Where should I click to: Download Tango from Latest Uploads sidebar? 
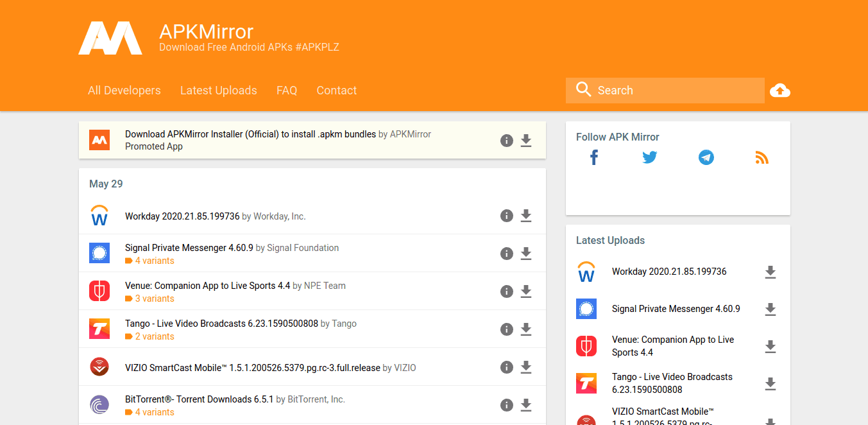point(770,384)
